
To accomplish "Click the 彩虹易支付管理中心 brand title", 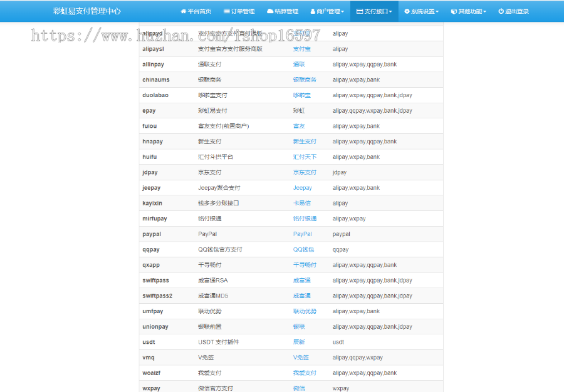I will click(86, 11).
